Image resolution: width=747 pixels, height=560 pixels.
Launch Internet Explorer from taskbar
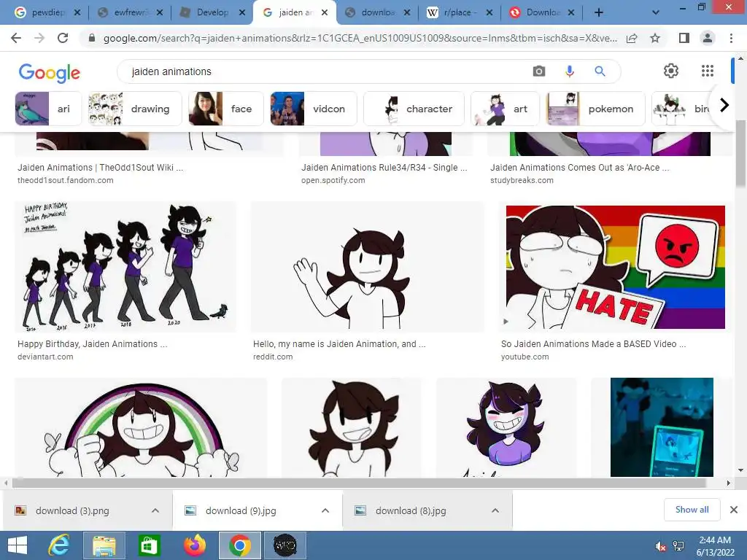[x=59, y=545]
